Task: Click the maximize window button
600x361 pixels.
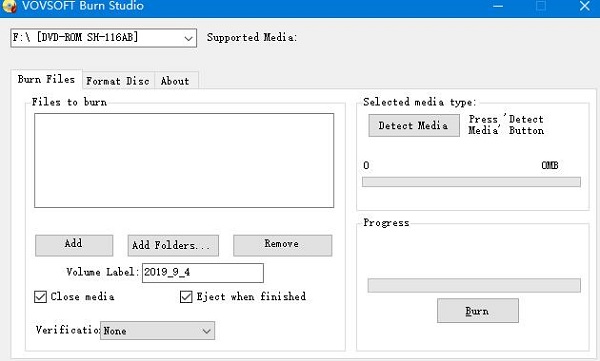Action: (541, 6)
